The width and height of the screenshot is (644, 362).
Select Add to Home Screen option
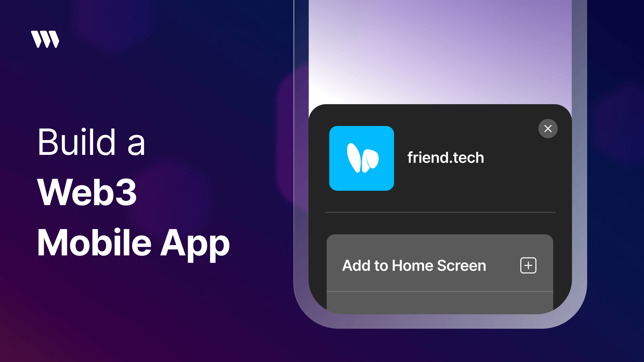point(440,265)
